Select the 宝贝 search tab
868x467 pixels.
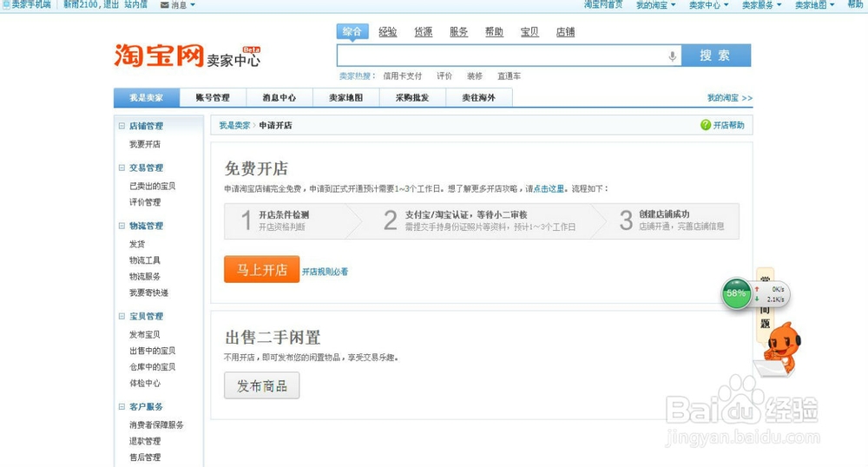click(x=529, y=32)
